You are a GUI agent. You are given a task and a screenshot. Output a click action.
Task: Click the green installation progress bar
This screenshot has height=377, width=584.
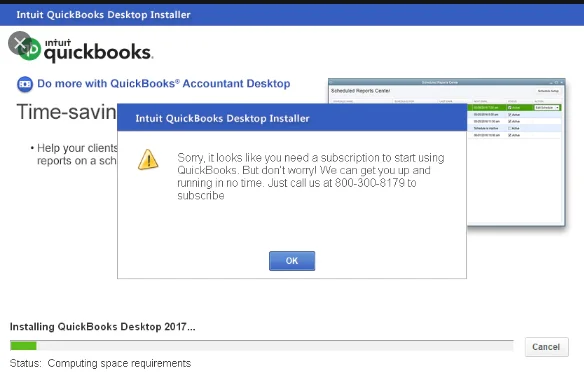pos(261,346)
